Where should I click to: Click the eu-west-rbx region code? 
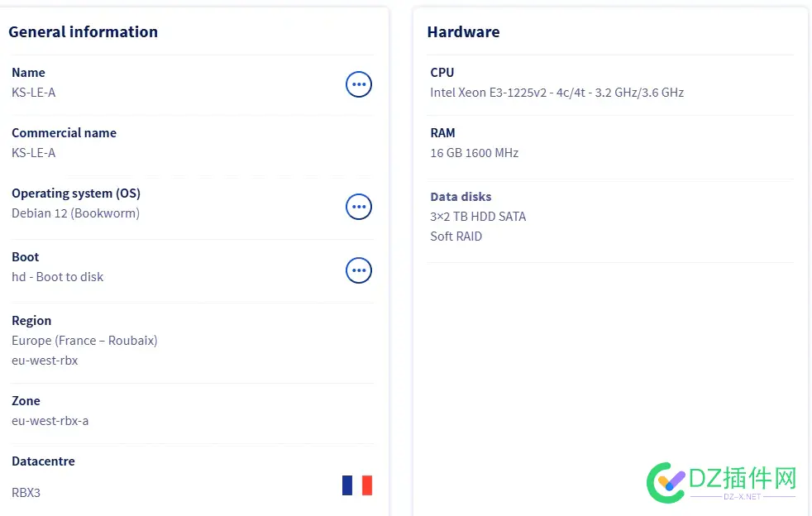(x=45, y=361)
